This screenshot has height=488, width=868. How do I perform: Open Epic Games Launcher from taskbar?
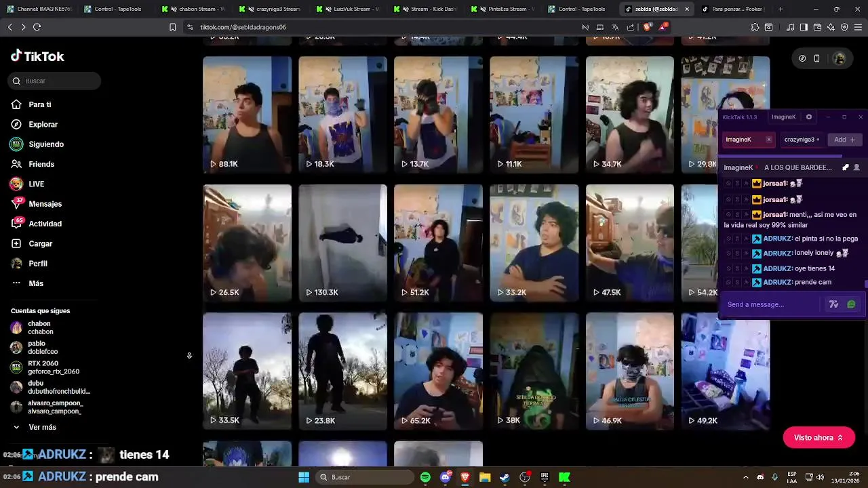[x=545, y=477]
